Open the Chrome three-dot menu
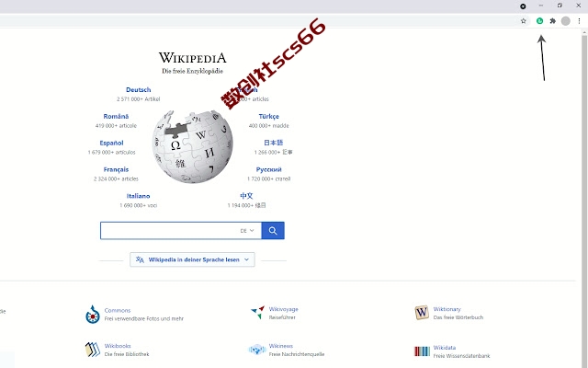Image resolution: width=588 pixels, height=368 pixels. pos(579,21)
